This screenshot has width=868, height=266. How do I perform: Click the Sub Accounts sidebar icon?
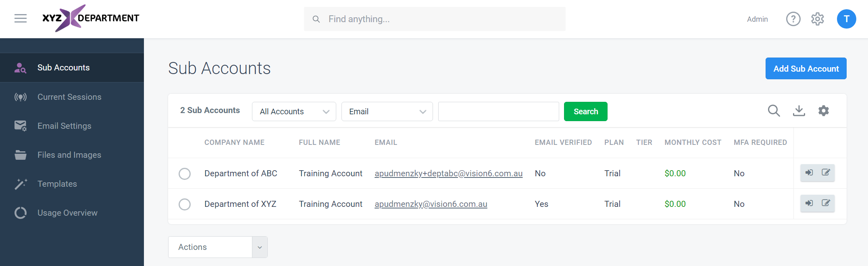20,68
